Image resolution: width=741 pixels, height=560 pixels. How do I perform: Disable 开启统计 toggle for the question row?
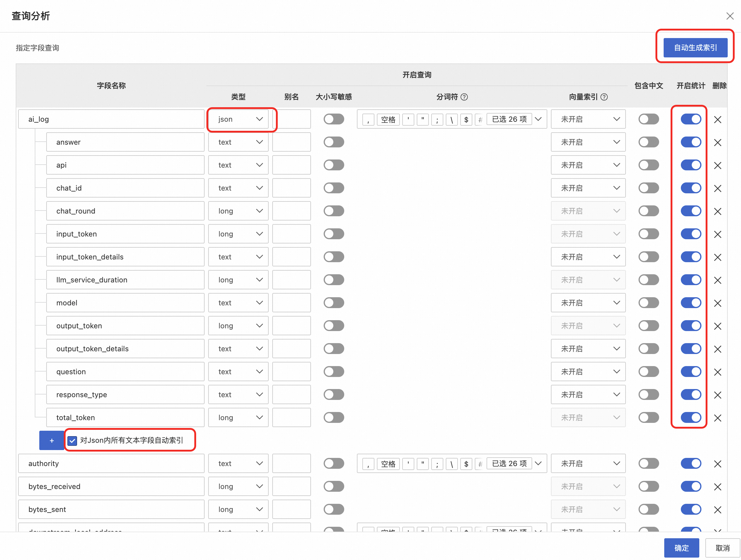click(x=691, y=372)
